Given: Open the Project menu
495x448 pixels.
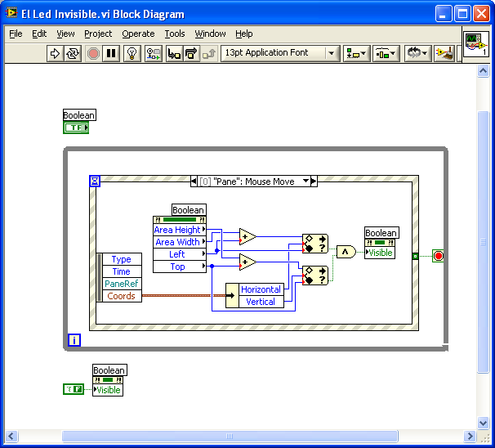Looking at the screenshot, I should click(x=98, y=34).
